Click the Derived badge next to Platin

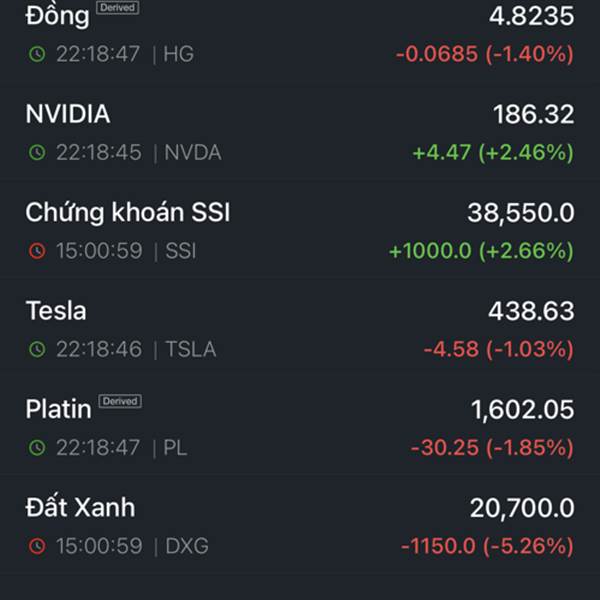(120, 401)
